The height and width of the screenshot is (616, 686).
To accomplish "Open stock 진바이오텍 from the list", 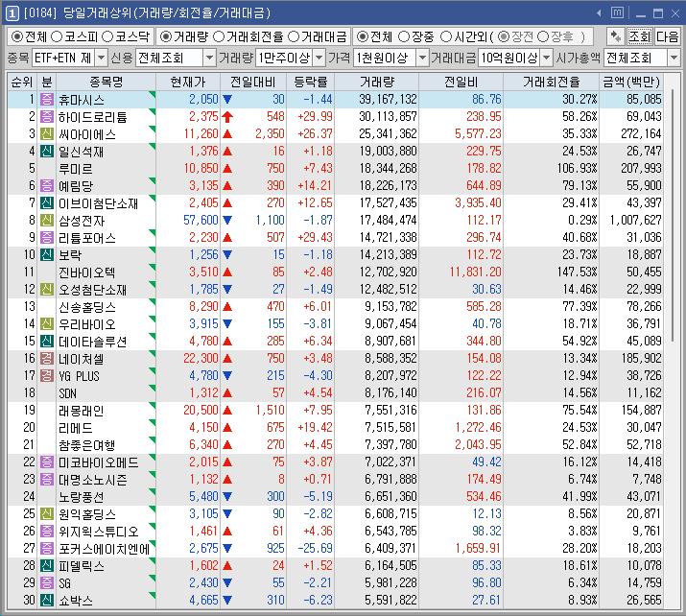I will tap(86, 272).
